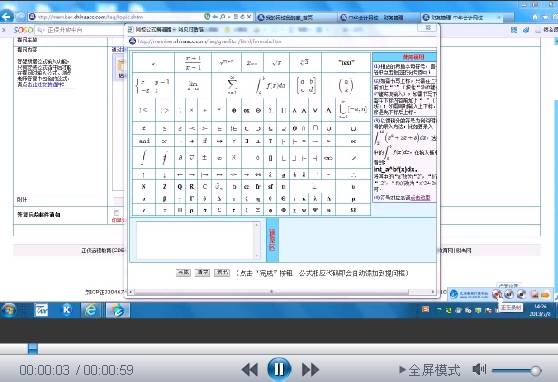The height and width of the screenshot is (382, 558).
Task: Mute the player speaker icon
Action: pos(479,370)
